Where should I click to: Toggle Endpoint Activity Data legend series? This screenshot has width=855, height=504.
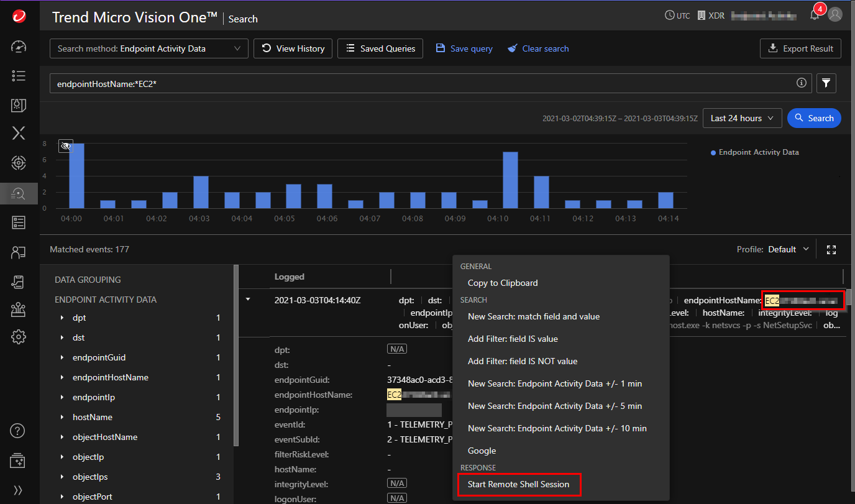(754, 152)
